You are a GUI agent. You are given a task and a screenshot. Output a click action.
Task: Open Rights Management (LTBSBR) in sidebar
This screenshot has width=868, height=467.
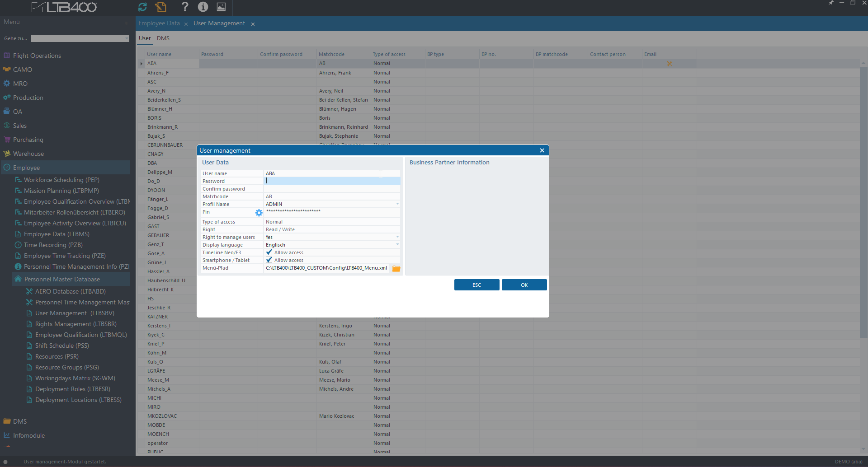pyautogui.click(x=75, y=324)
